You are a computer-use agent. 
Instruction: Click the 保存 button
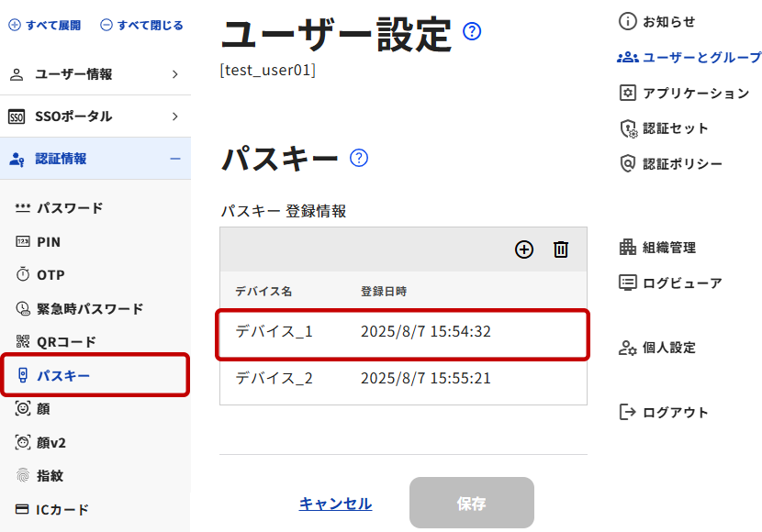click(471, 503)
